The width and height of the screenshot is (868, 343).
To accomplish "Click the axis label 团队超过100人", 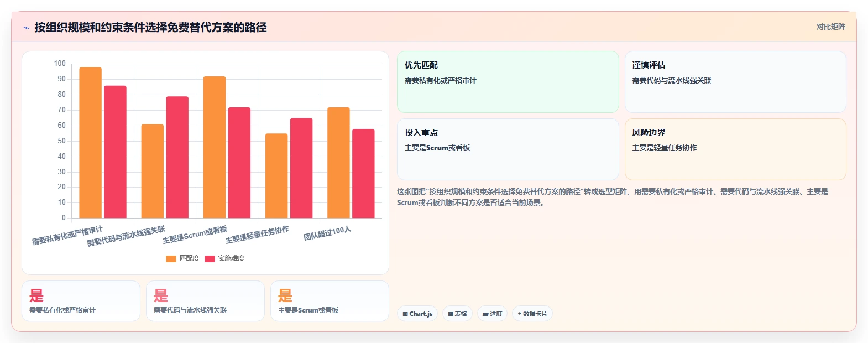I will [327, 233].
